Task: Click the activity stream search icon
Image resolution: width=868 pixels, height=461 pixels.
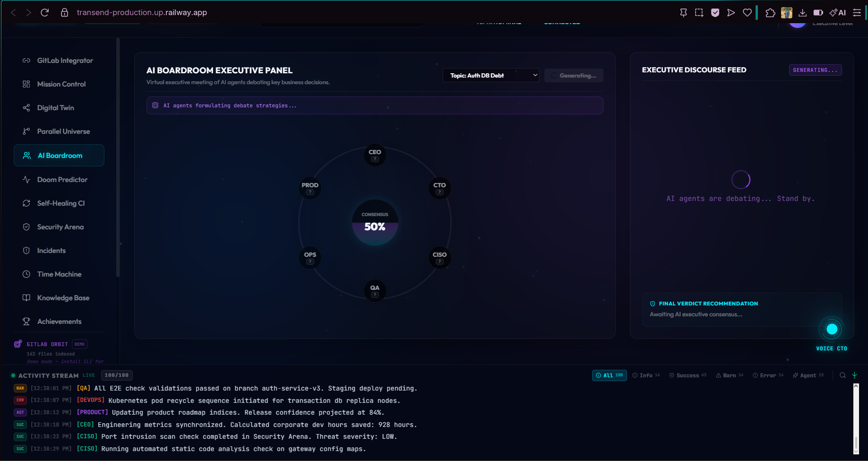Action: (842, 375)
